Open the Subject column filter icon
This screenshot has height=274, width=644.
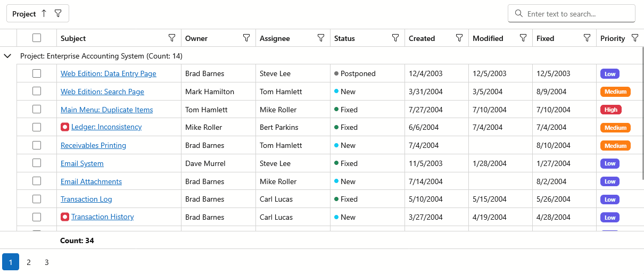click(x=172, y=38)
